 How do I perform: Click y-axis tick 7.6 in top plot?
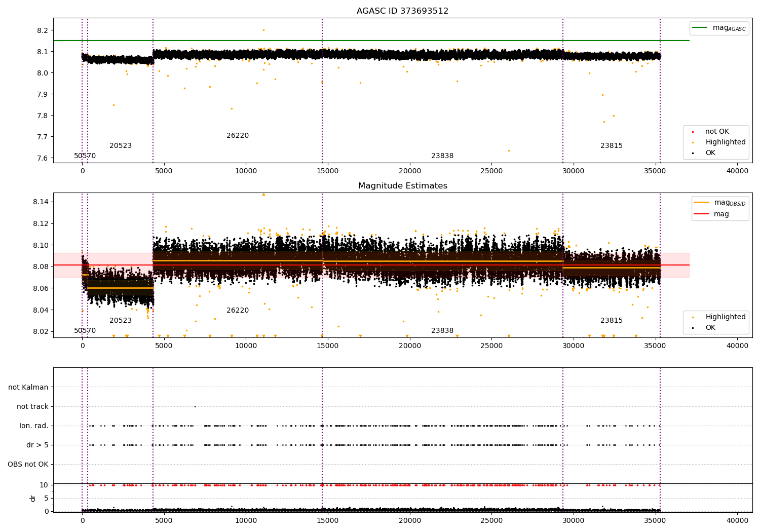click(x=43, y=158)
